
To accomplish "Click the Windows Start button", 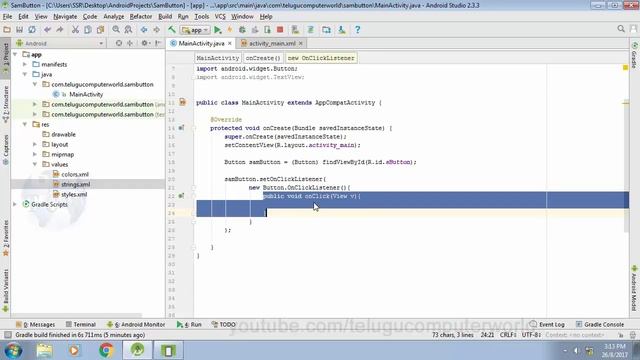I will 13,351.
